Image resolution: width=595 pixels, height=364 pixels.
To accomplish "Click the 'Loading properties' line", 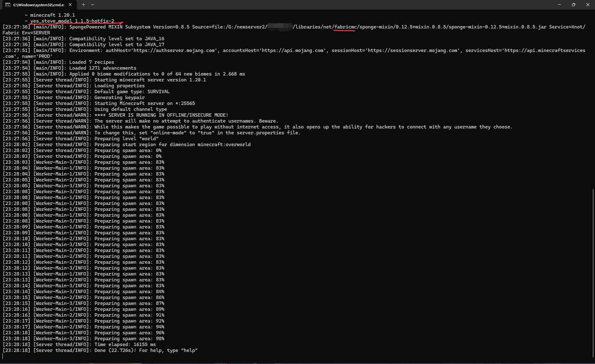I will (73, 86).
